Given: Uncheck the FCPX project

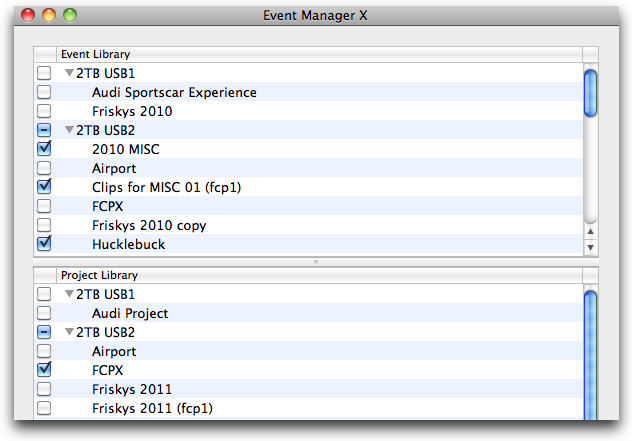Looking at the screenshot, I should click(x=44, y=370).
